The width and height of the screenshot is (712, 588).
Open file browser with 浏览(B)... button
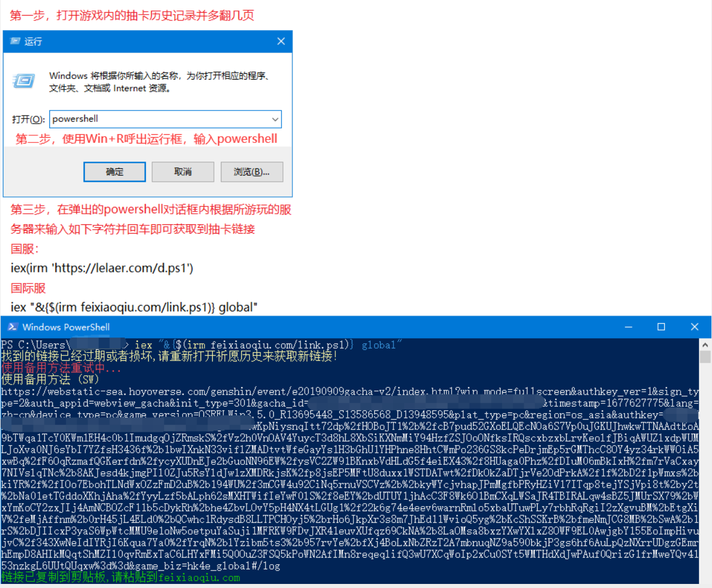[x=252, y=172]
